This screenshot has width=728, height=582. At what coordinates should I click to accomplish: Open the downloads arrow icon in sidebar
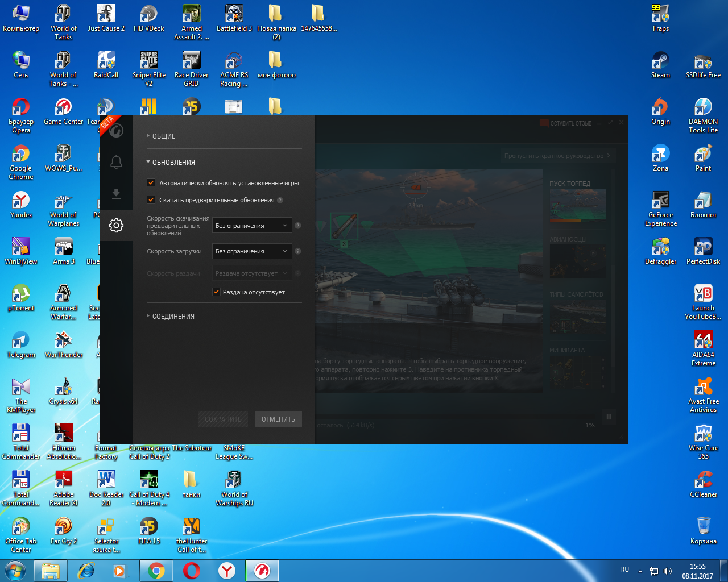coord(116,194)
